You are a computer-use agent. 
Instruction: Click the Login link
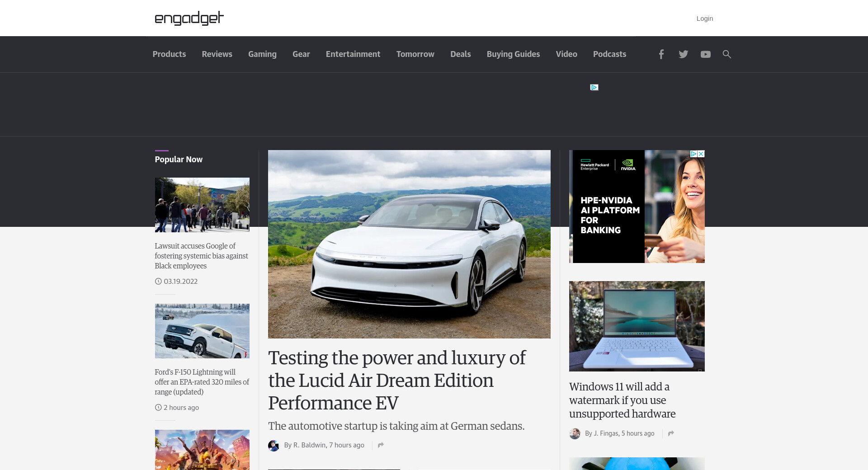(x=705, y=19)
